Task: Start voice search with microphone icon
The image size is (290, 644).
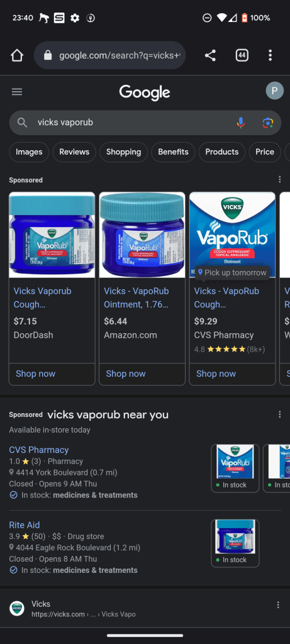Action: [241, 123]
